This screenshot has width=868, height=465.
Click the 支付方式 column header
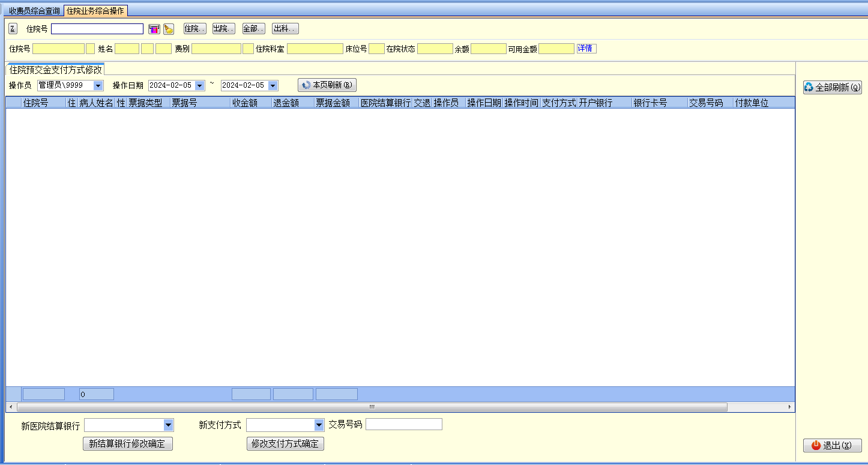559,103
